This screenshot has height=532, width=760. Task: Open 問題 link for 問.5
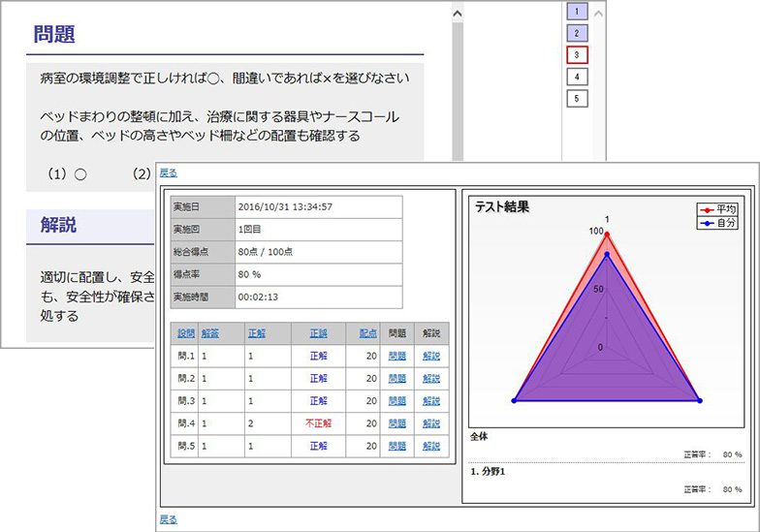click(x=397, y=446)
